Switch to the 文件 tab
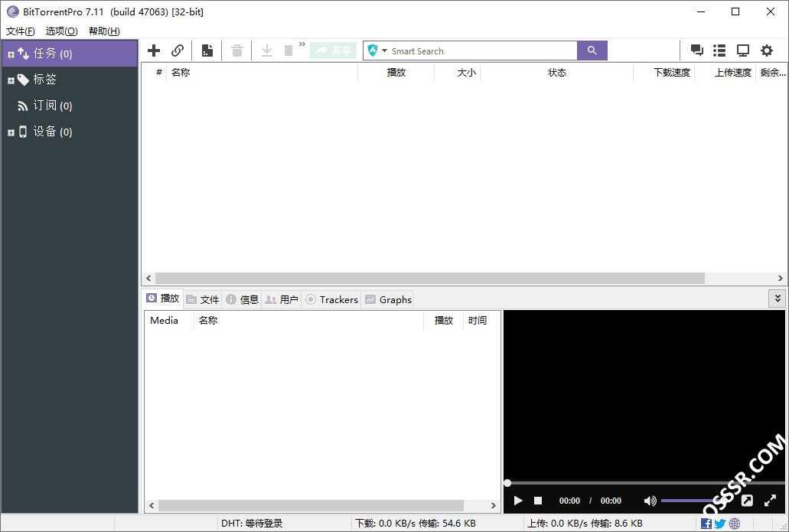 coord(203,300)
